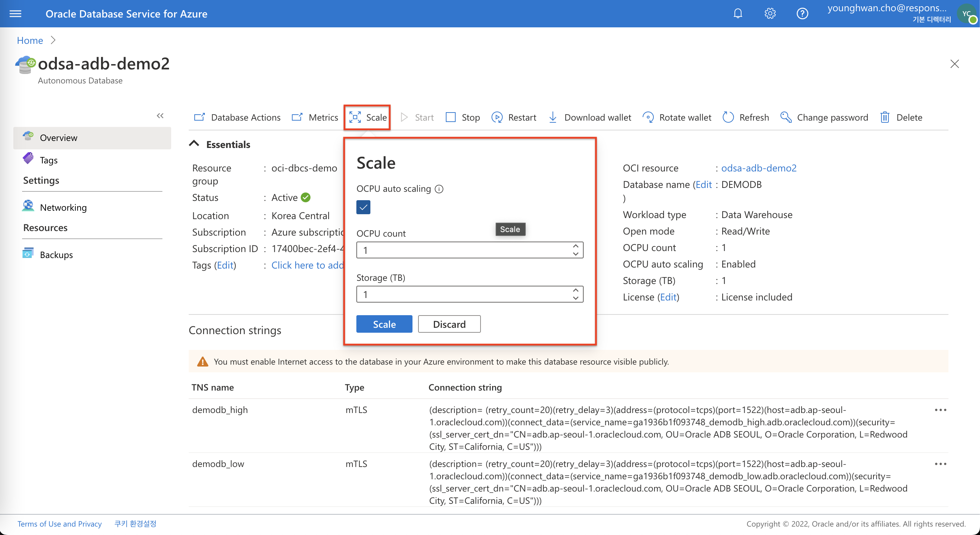Delete the database from toolbar

[x=901, y=117]
